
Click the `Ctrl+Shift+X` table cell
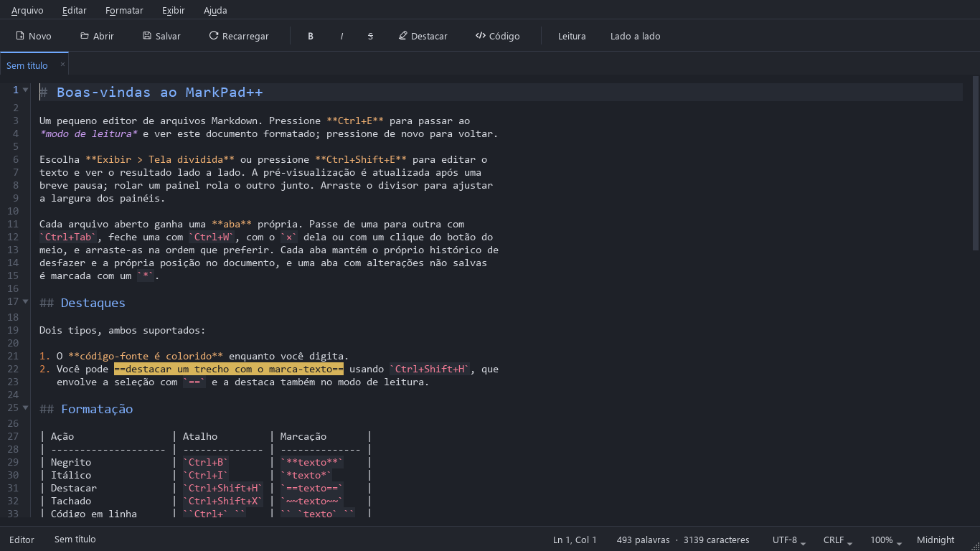click(x=223, y=501)
